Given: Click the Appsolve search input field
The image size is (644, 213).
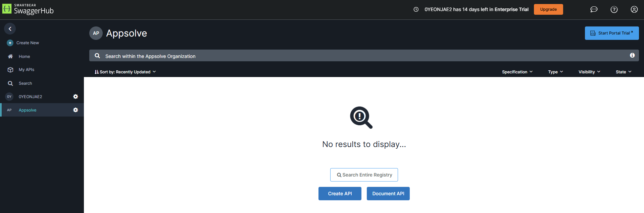Looking at the screenshot, I should click(364, 56).
